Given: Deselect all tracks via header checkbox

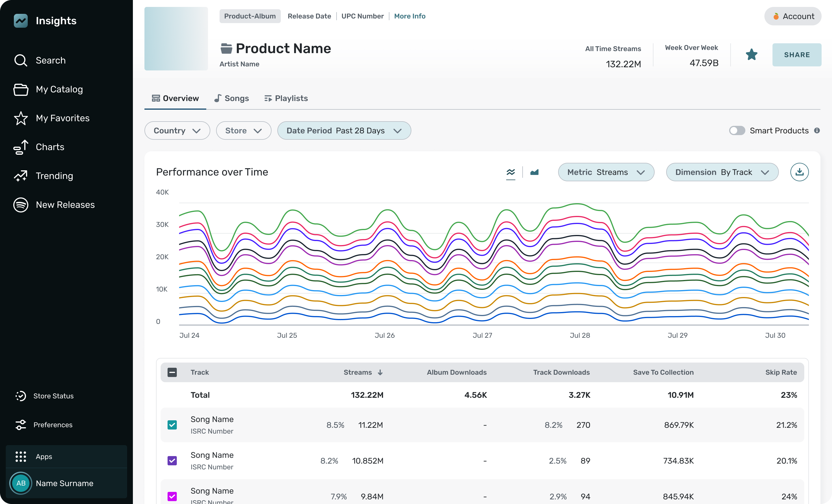Looking at the screenshot, I should [172, 372].
